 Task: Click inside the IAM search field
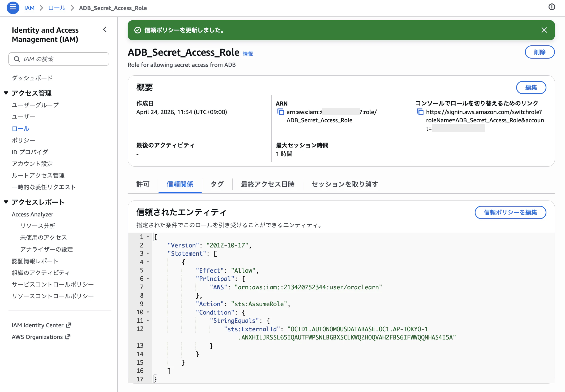[58, 59]
